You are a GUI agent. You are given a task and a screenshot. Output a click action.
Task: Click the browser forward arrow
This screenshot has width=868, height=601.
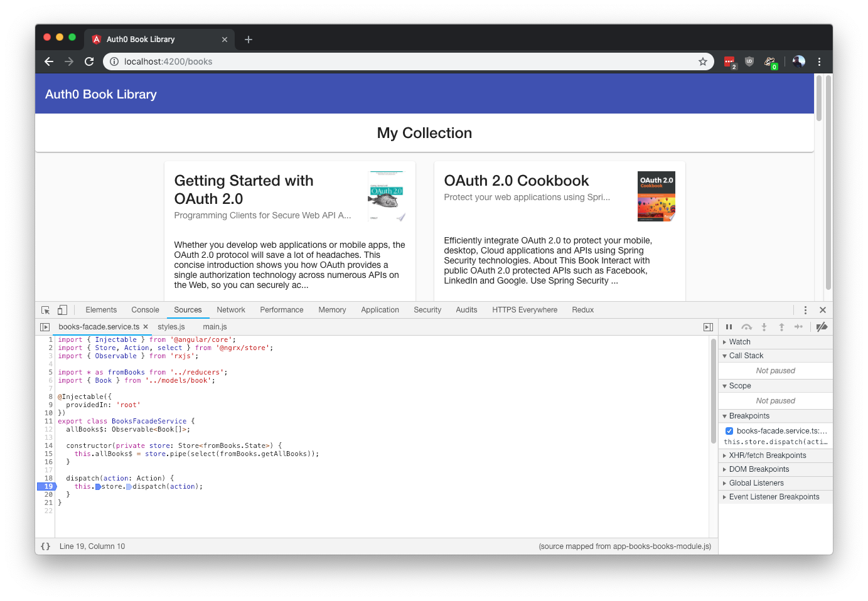tap(69, 61)
